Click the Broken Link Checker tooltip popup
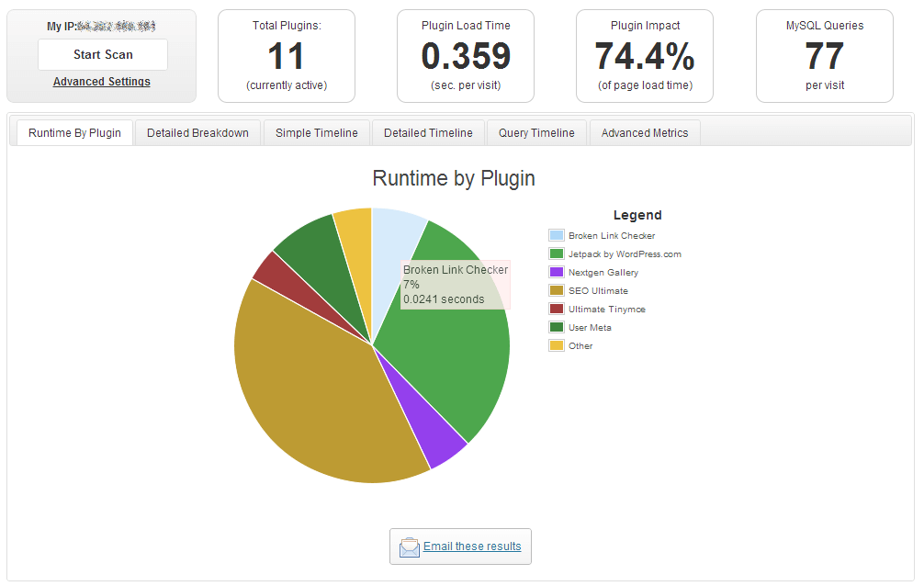The image size is (924, 586). pyautogui.click(x=454, y=284)
